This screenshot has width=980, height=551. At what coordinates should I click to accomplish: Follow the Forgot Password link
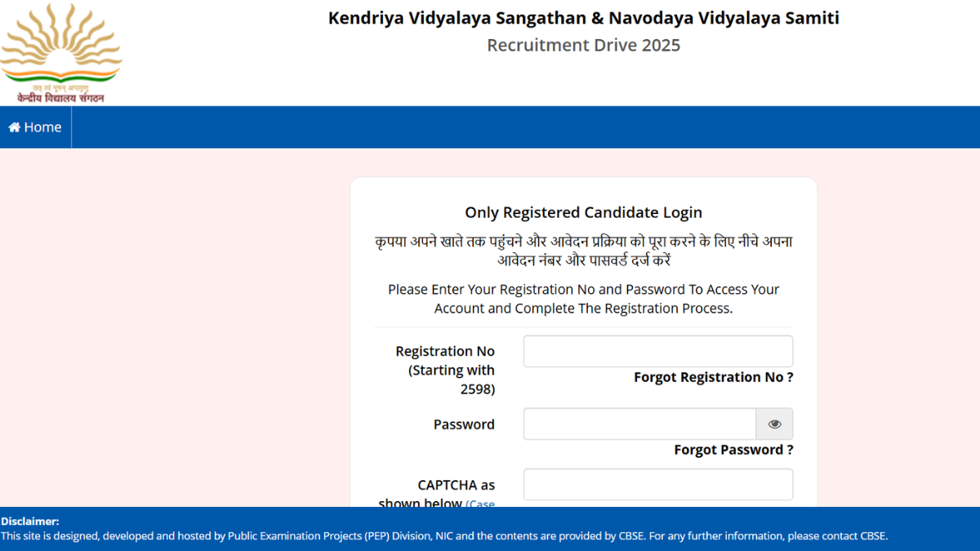[733, 450]
